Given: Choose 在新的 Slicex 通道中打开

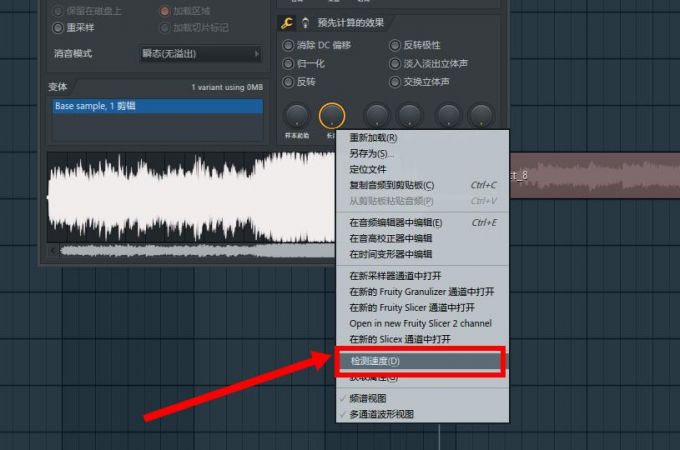Looking at the screenshot, I should [422, 339].
